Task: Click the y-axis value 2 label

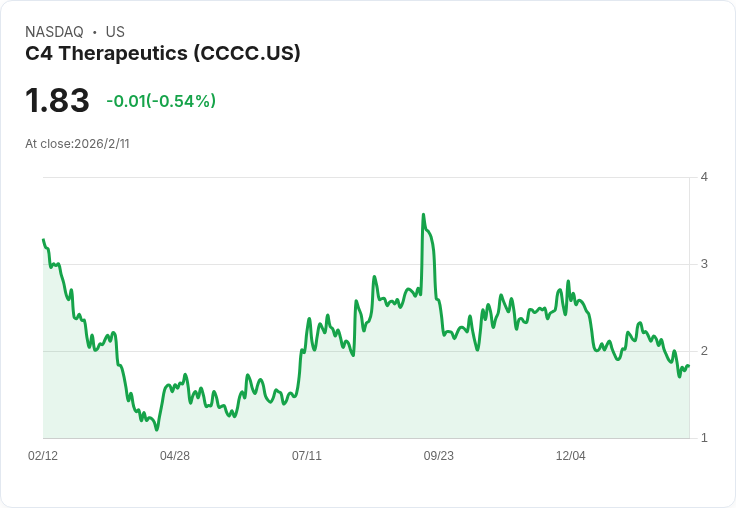Action: (704, 351)
